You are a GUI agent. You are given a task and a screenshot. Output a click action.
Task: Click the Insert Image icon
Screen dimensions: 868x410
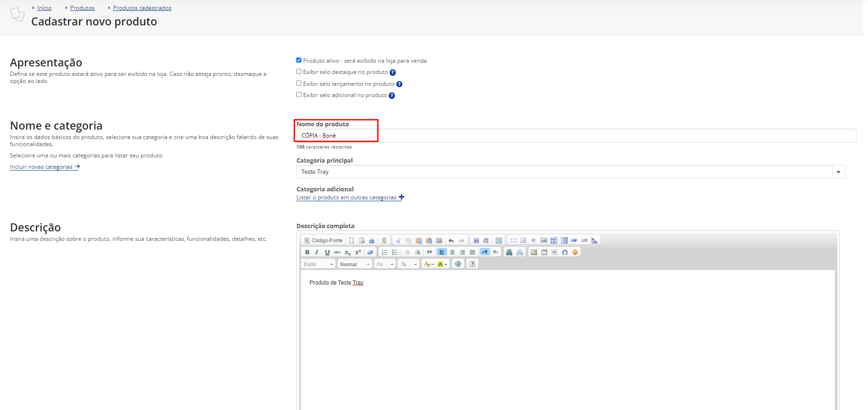click(x=534, y=252)
